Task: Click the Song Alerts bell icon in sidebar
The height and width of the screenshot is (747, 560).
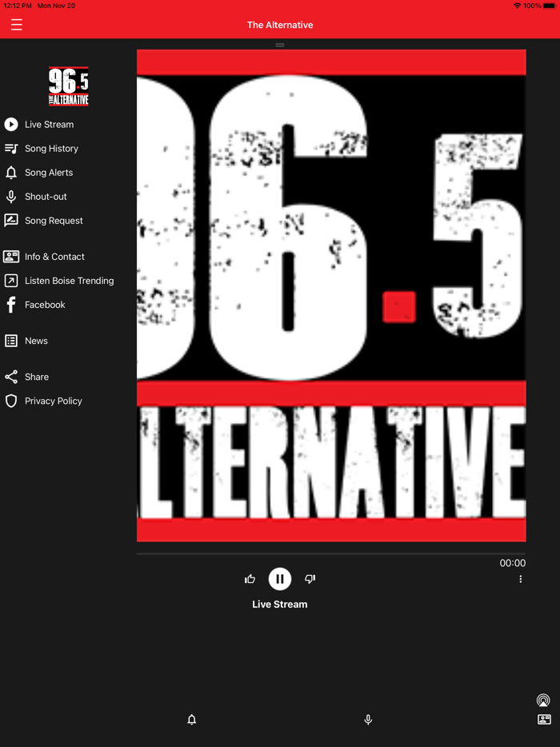Action: (x=11, y=173)
